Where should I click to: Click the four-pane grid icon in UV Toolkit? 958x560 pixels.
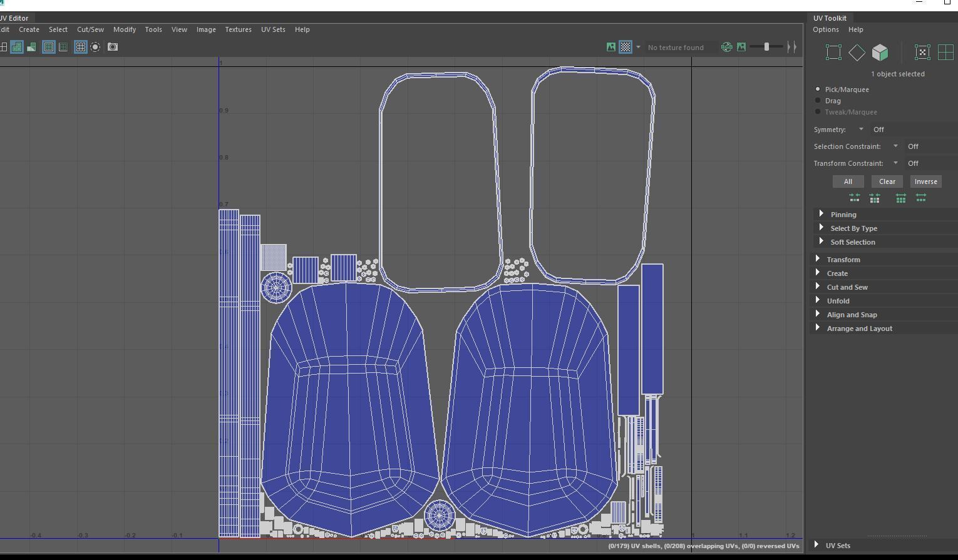pyautogui.click(x=945, y=53)
